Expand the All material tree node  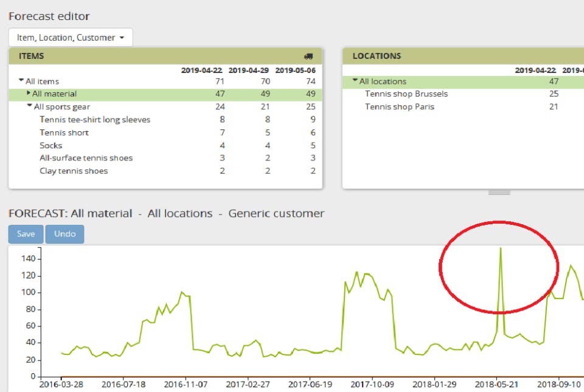[x=29, y=93]
